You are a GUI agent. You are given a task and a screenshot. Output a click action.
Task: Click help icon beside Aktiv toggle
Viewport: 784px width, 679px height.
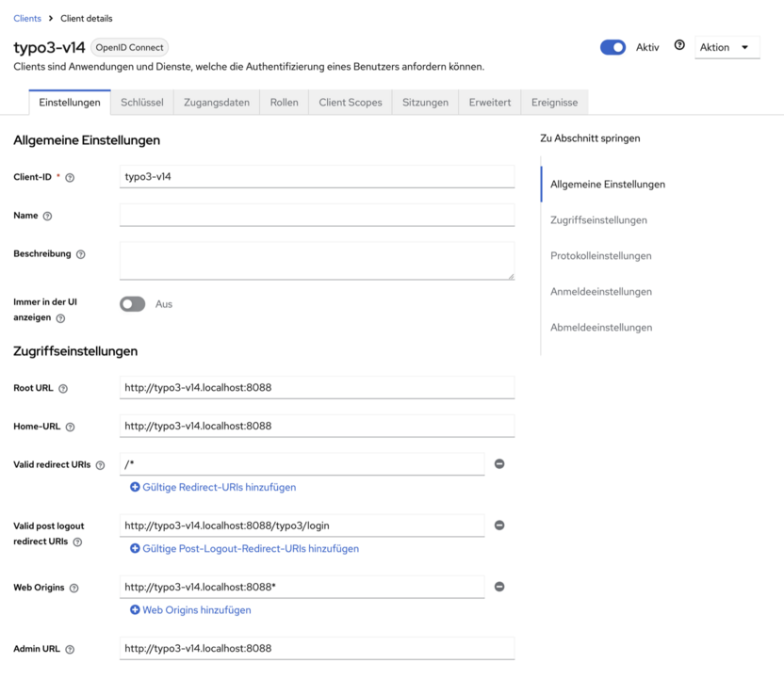pos(679,45)
